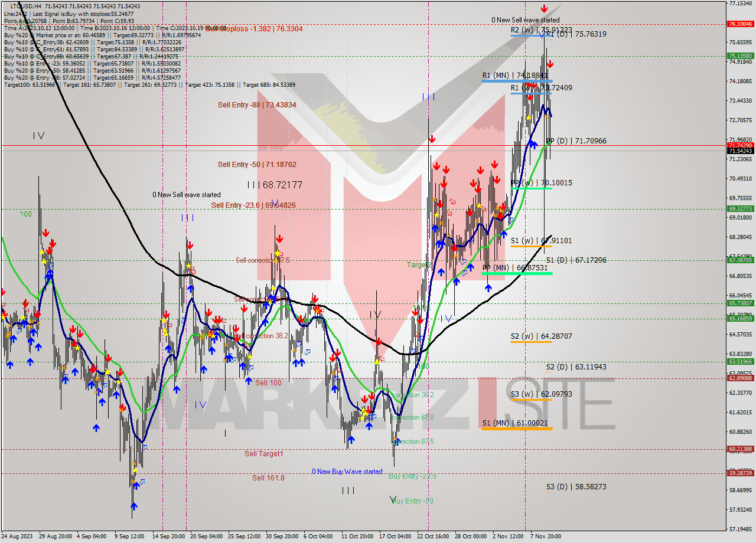
Task: Click the 74.18085 price axis tick
Action: 740,81
